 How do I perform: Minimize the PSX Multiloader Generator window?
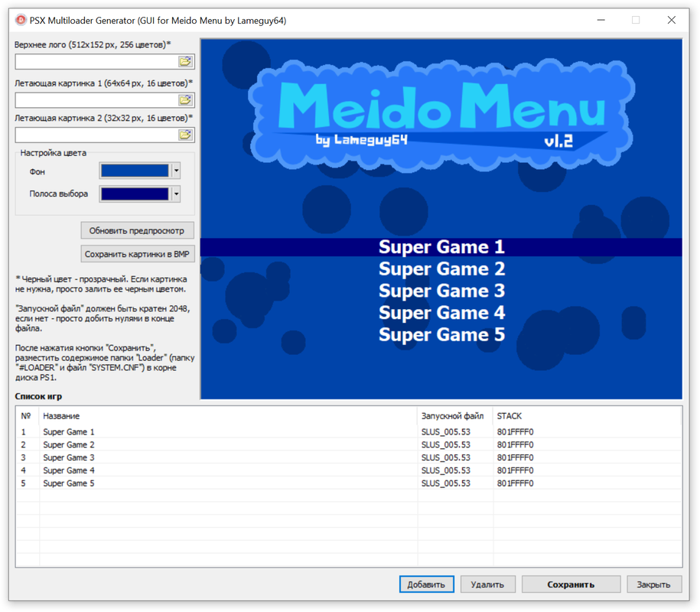tap(601, 20)
